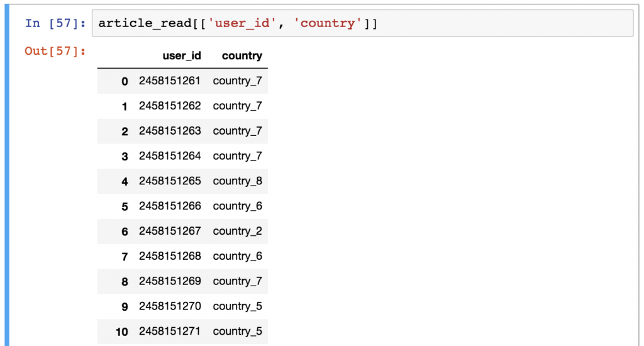Click country_7 cell in row 8
Image resolution: width=644 pixels, height=346 pixels.
point(237,281)
